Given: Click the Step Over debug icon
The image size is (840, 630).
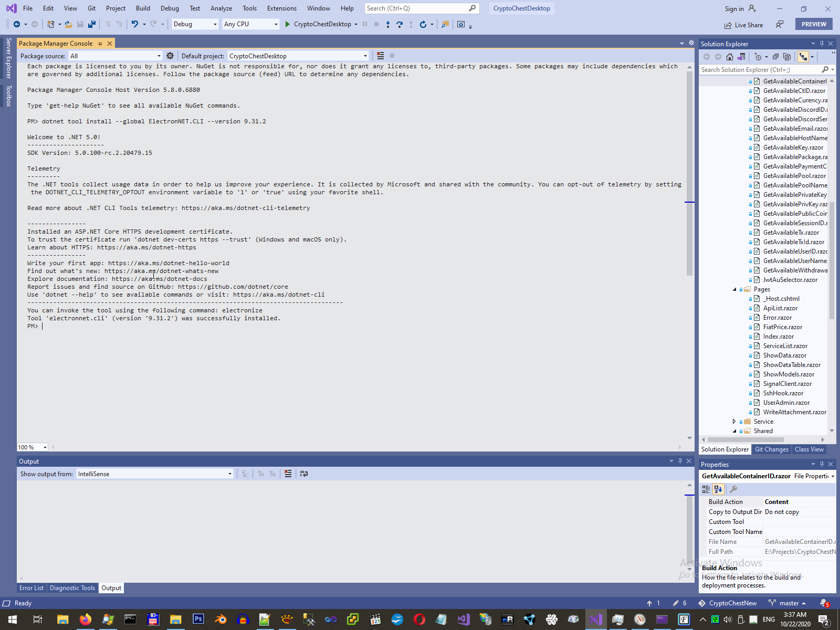Looking at the screenshot, I should [x=400, y=24].
